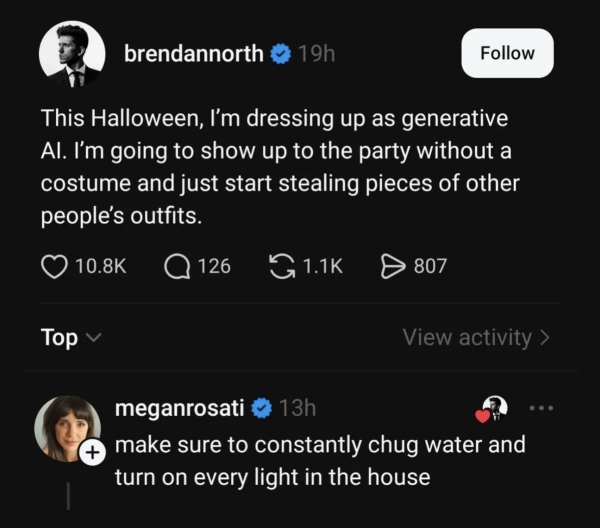The width and height of the screenshot is (600, 528).
Task: Visit the meganrosati username link
Action: tap(181, 409)
